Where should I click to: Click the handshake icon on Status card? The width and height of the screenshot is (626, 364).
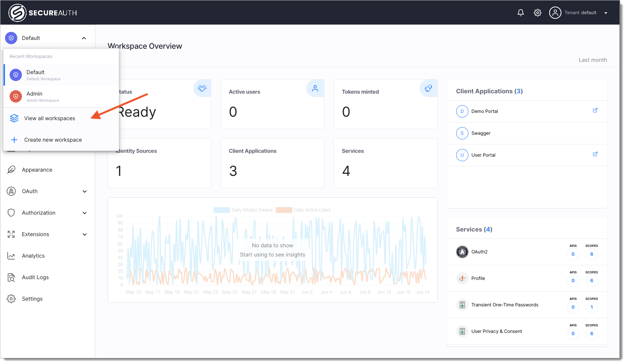pos(202,88)
